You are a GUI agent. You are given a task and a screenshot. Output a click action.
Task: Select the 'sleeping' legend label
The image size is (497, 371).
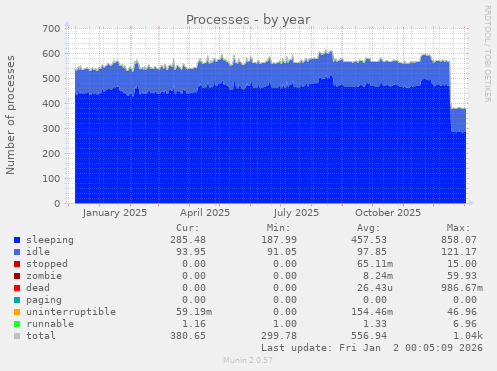[x=50, y=240]
